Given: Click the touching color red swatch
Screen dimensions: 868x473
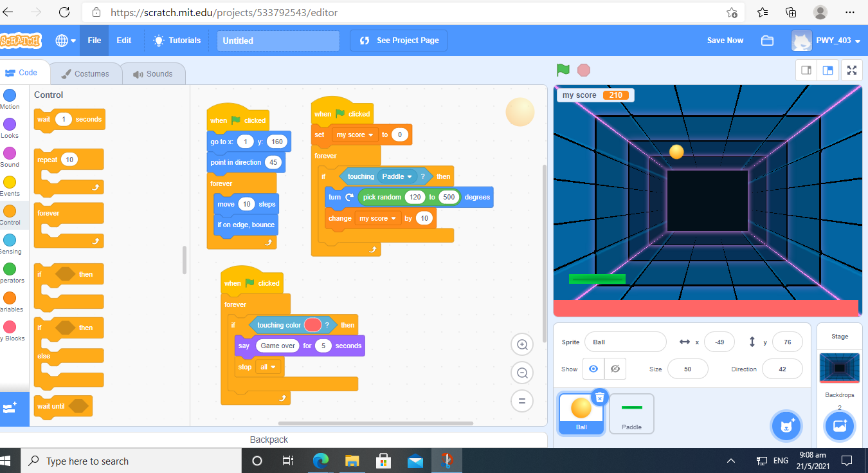Looking at the screenshot, I should click(312, 325).
